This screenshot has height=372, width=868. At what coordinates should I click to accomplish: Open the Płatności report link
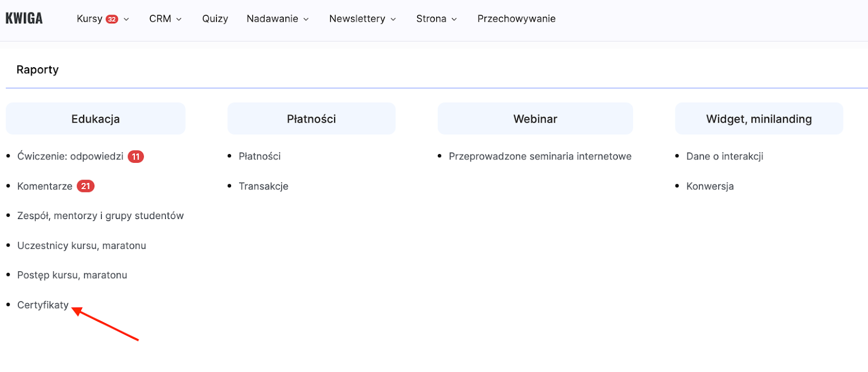pos(259,156)
